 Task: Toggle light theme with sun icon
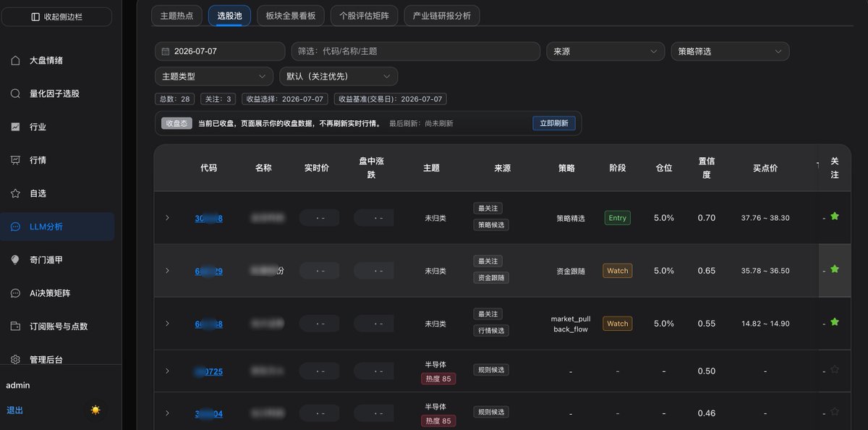point(95,410)
